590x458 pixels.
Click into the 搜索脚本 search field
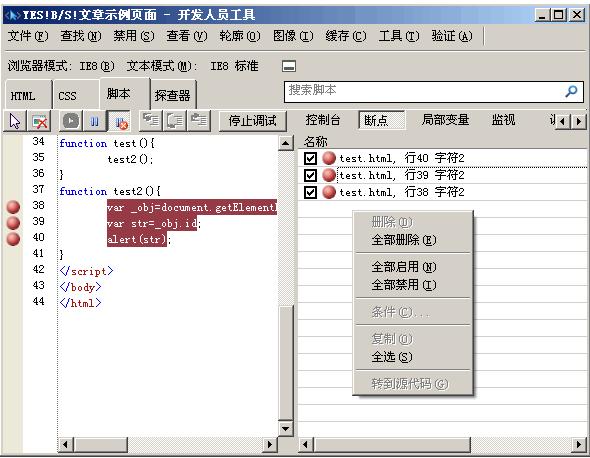[x=424, y=91]
